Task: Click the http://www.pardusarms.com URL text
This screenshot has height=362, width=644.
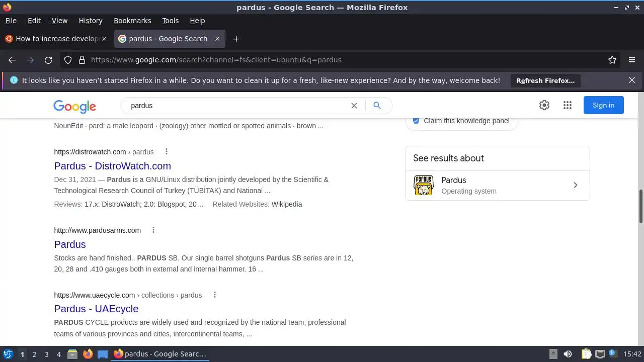Action: click(x=98, y=230)
